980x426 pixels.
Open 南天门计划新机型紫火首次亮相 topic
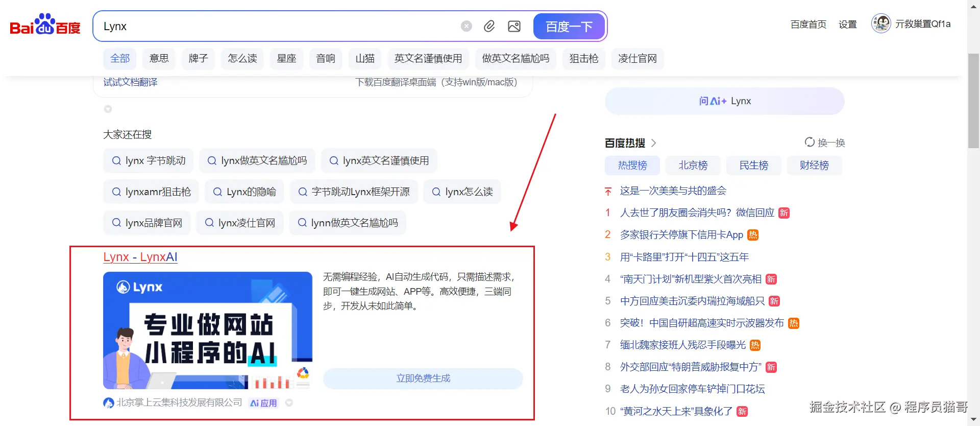click(x=691, y=279)
